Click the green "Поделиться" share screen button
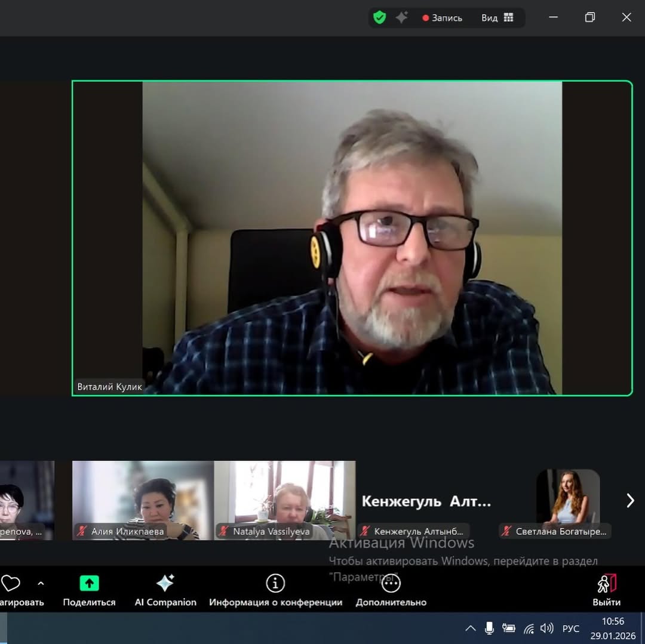The image size is (645, 644). (x=89, y=583)
